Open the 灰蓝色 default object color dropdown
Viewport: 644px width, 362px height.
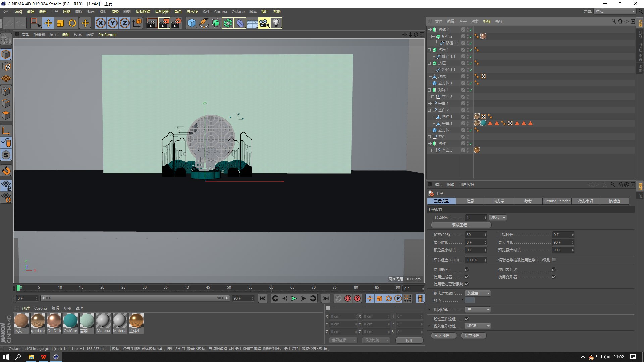pos(478,293)
